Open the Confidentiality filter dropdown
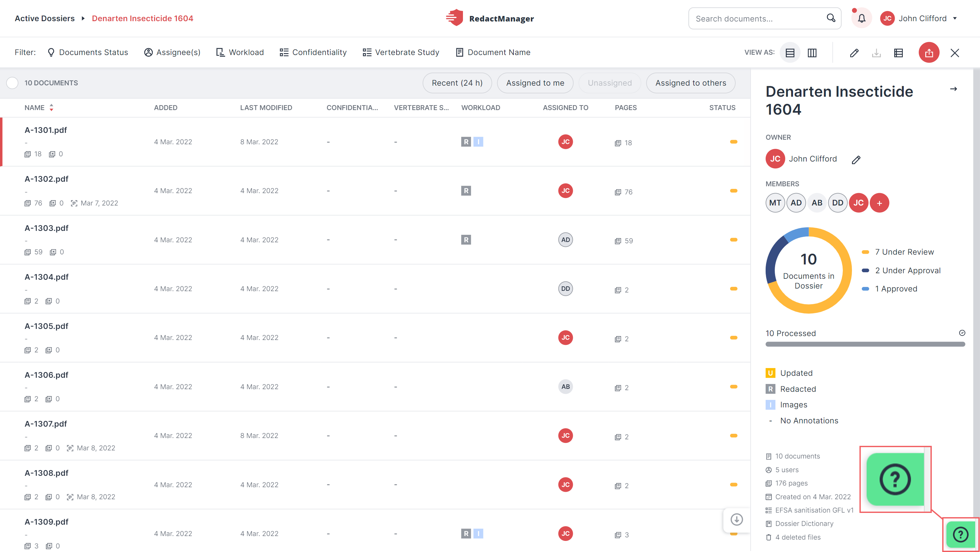This screenshot has height=552, width=980. coord(313,52)
